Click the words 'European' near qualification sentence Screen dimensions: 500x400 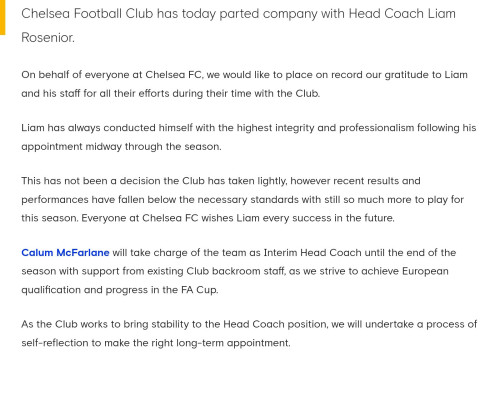pos(425,271)
